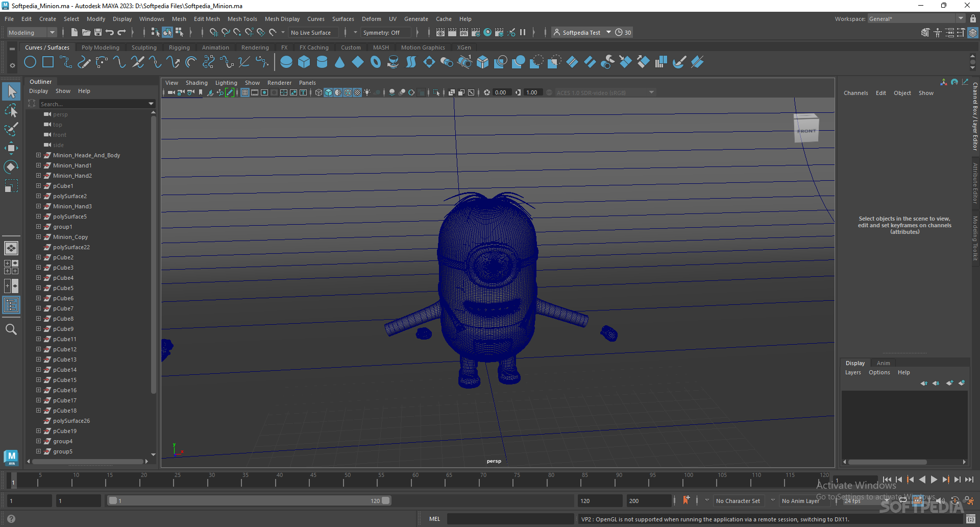Expand the group4 node

(38, 441)
